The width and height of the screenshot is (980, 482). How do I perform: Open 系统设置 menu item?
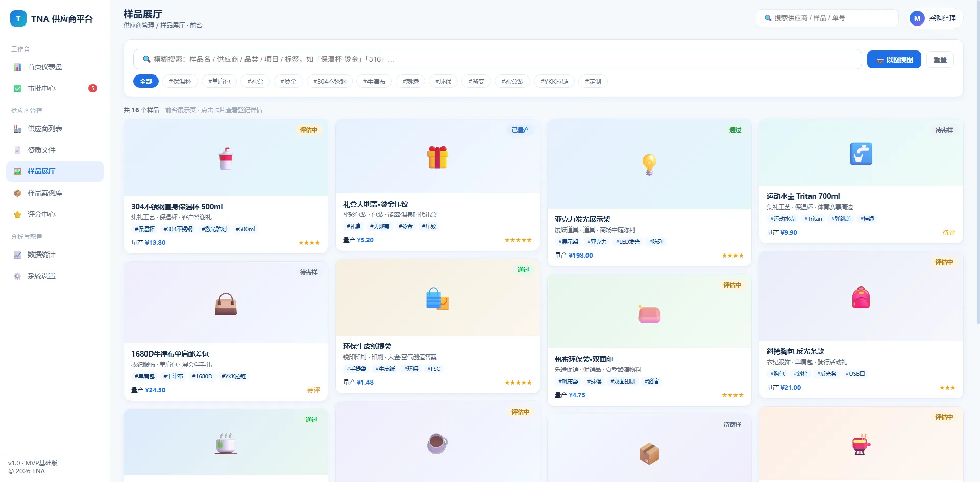(55, 276)
